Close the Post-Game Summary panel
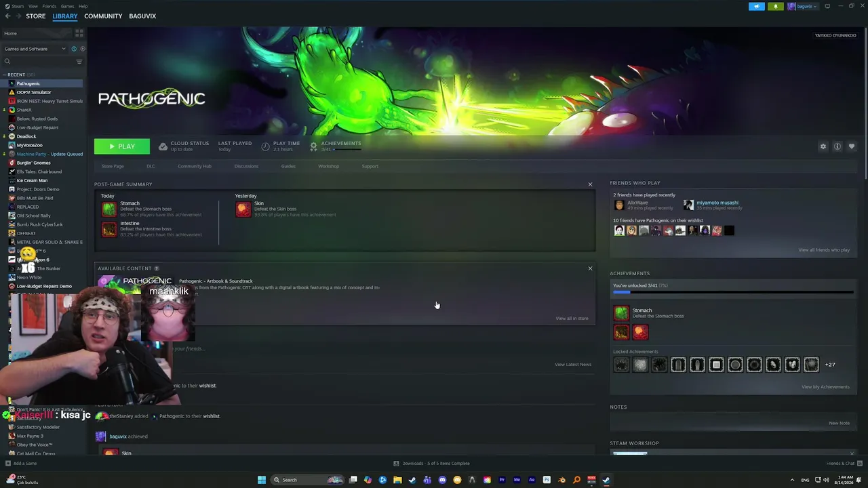 coord(590,184)
